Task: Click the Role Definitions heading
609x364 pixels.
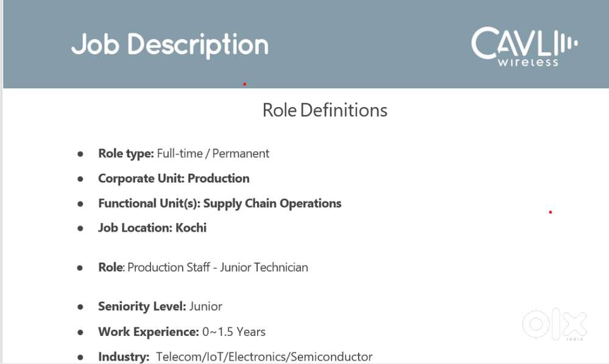Action: tap(325, 110)
